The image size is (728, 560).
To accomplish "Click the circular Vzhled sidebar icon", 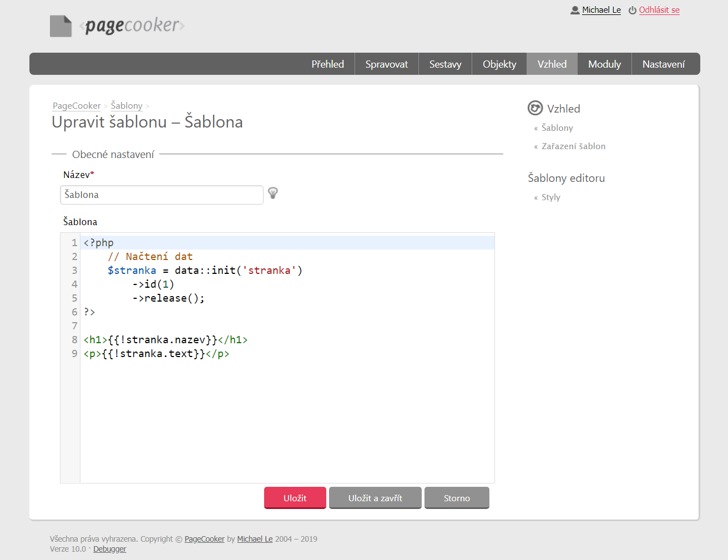I will pos(535,108).
